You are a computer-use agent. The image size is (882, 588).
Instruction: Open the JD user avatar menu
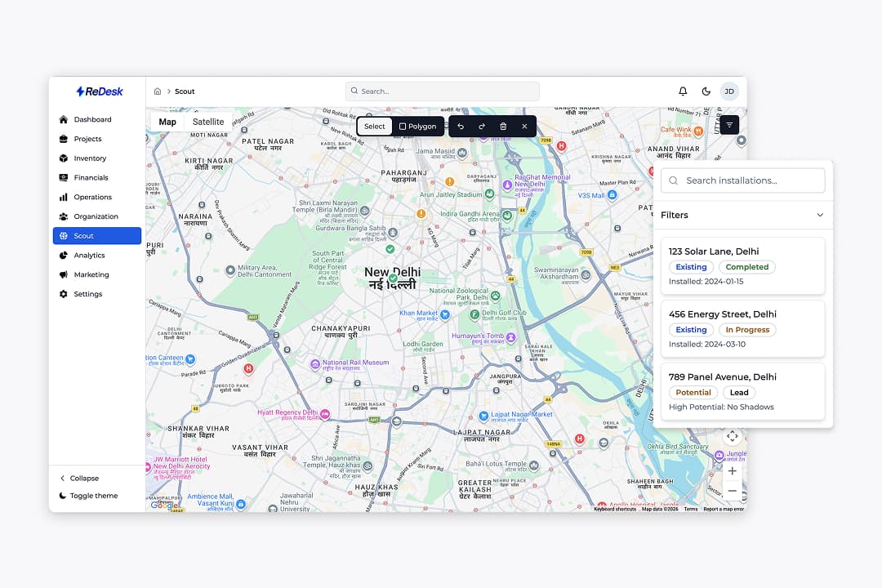[729, 91]
